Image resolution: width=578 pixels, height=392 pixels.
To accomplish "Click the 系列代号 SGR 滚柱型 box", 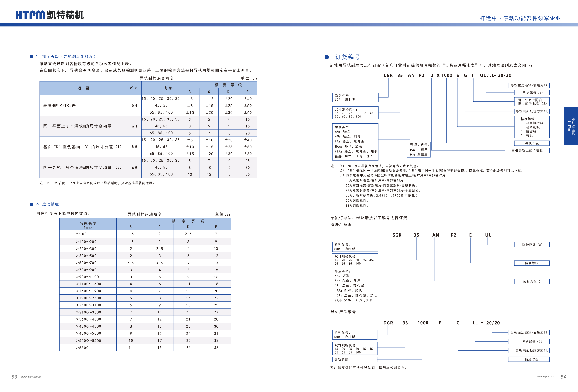I will pos(355,247).
